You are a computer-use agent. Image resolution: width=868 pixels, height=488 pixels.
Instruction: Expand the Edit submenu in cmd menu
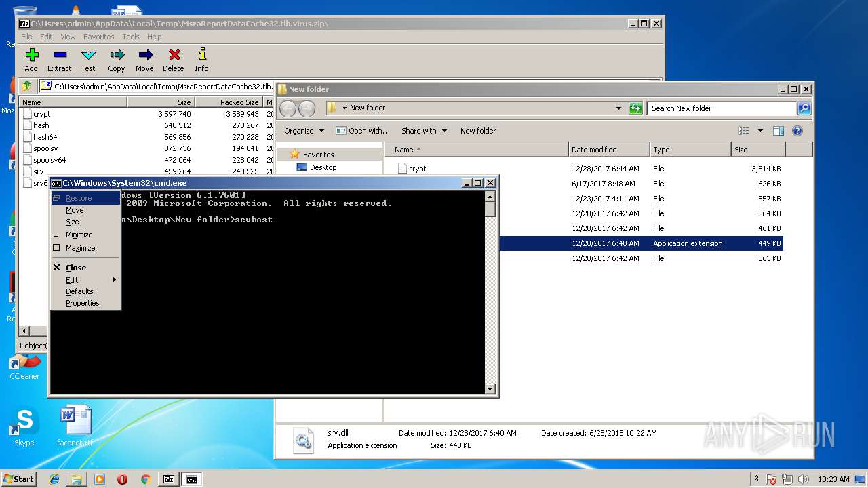point(85,280)
